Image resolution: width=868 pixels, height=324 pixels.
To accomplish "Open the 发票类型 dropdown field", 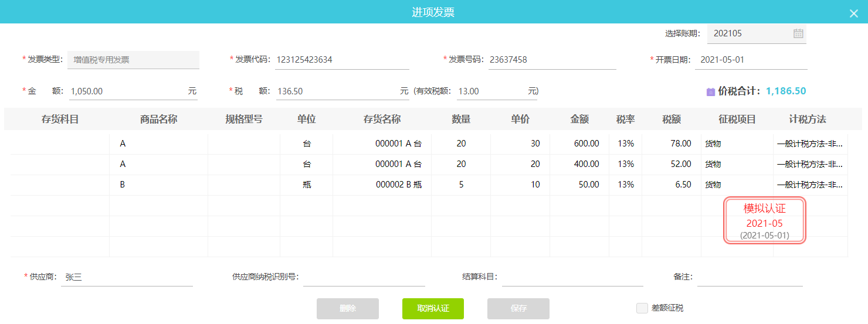I will pyautogui.click(x=133, y=60).
